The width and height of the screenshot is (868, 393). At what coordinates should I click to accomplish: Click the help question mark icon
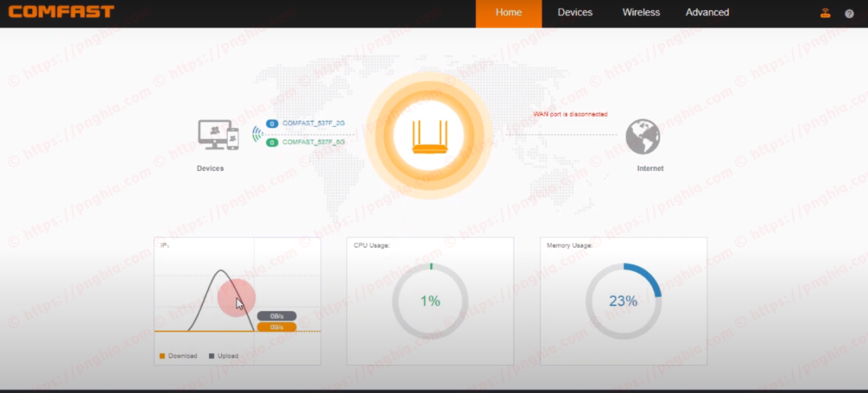click(849, 13)
